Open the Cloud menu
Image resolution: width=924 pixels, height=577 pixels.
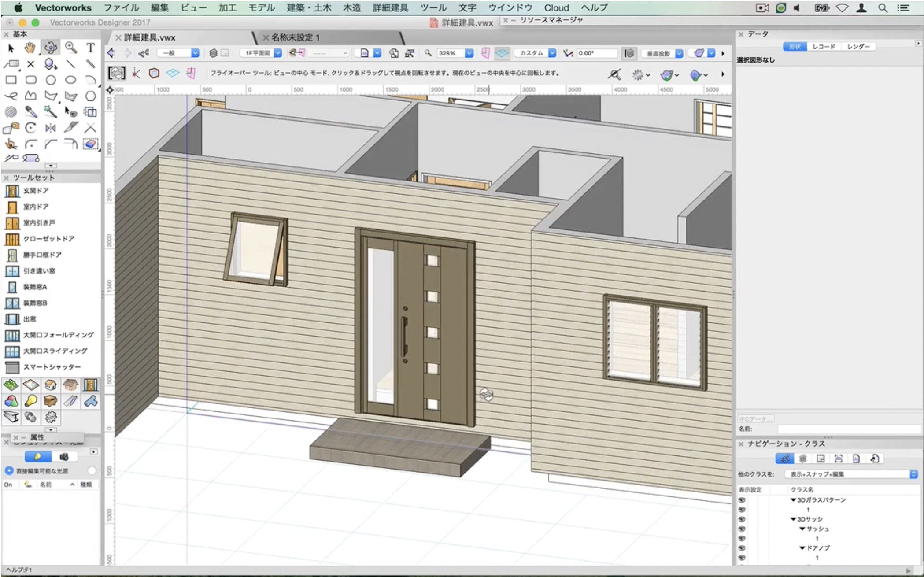pyautogui.click(x=556, y=7)
